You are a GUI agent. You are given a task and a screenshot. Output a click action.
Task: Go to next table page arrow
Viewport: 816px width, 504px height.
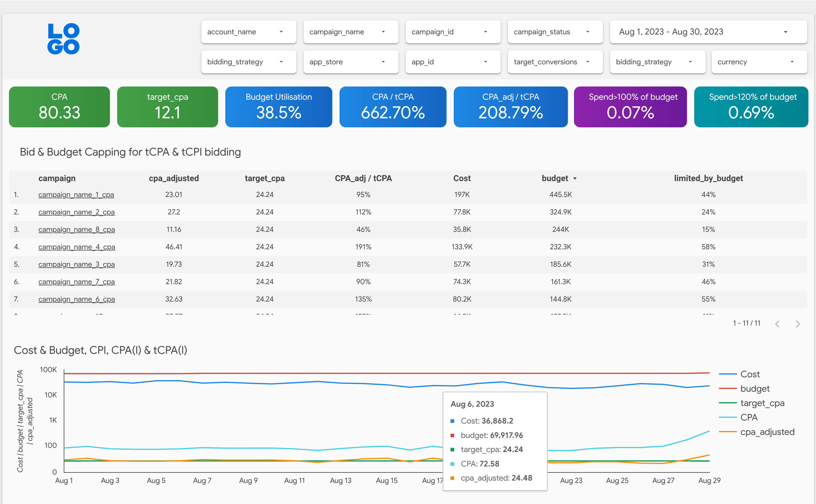797,324
